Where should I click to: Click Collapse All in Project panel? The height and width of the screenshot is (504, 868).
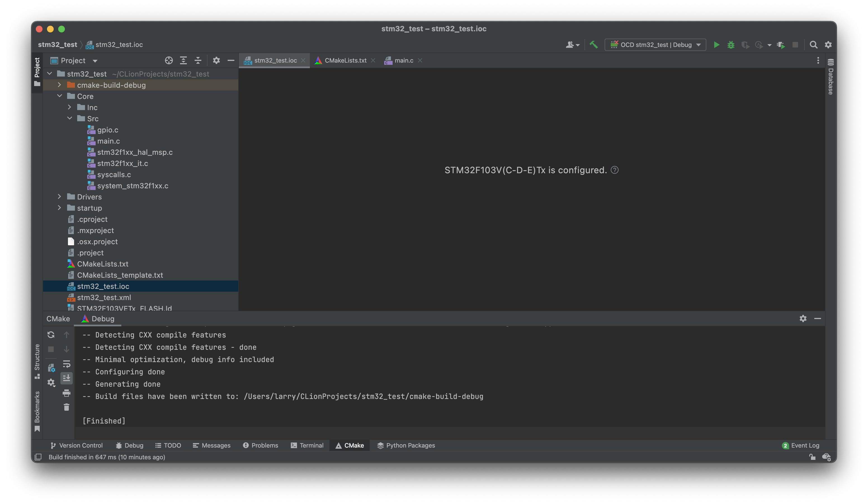(x=198, y=61)
